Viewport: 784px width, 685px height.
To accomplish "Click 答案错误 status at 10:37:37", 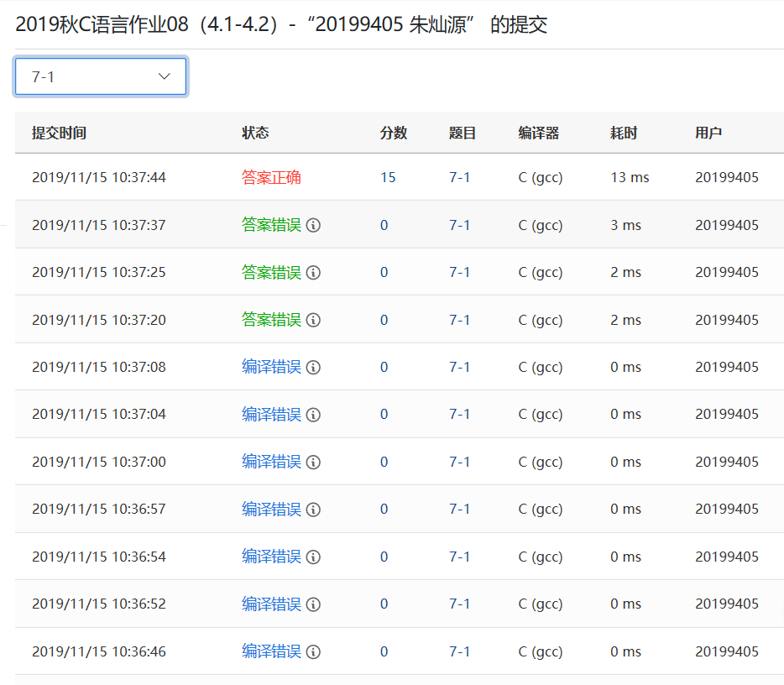I will tap(271, 225).
